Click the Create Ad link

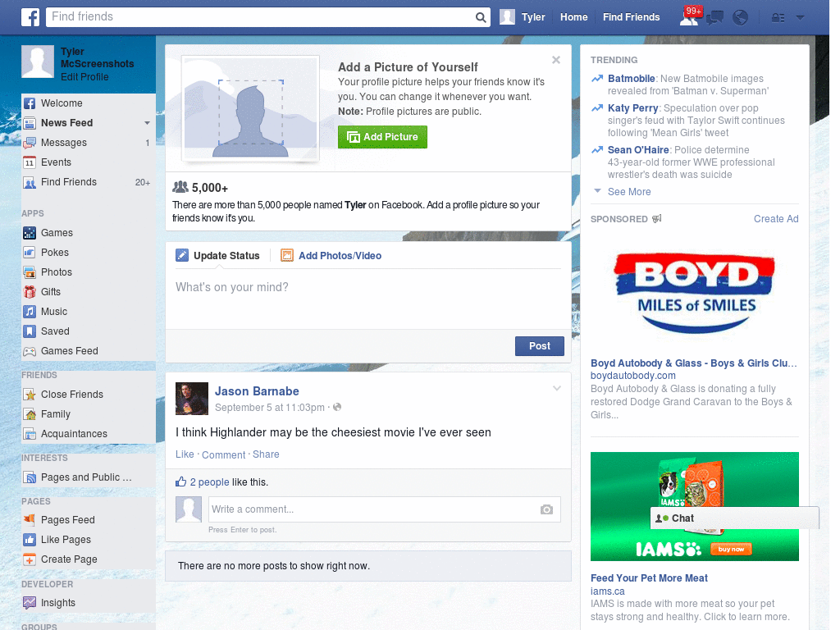coord(776,219)
